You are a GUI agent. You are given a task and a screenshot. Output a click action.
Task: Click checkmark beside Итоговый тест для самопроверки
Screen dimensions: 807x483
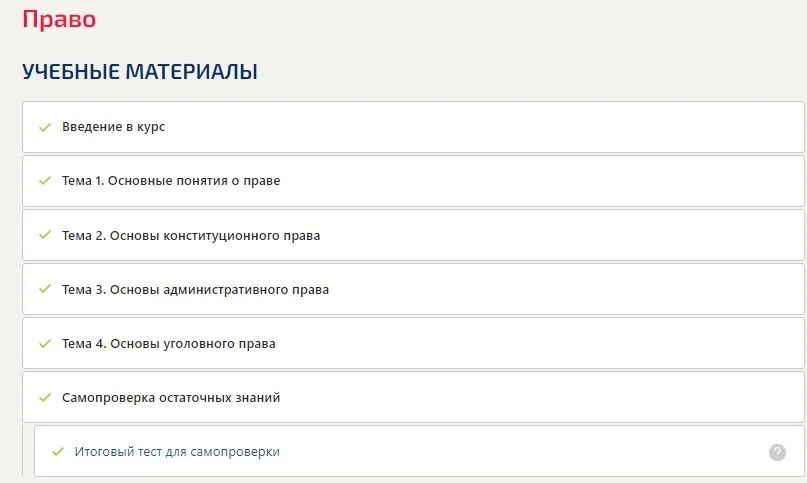[58, 452]
